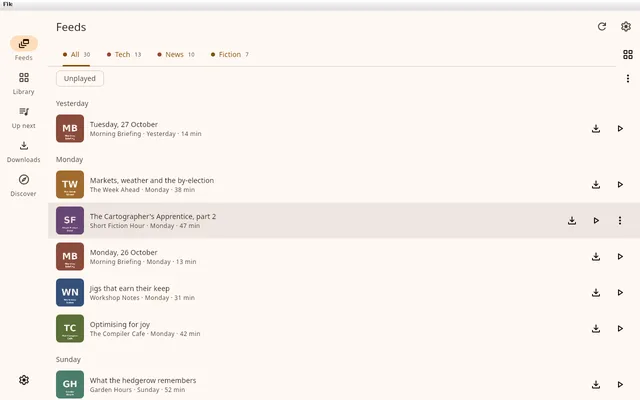Open the Up next queue
Viewport: 640px width, 400px height.
[24, 118]
